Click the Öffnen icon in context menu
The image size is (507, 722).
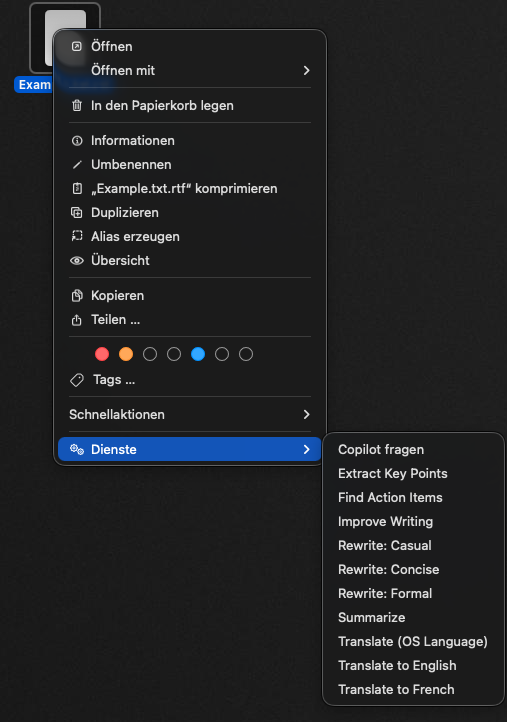pos(77,47)
